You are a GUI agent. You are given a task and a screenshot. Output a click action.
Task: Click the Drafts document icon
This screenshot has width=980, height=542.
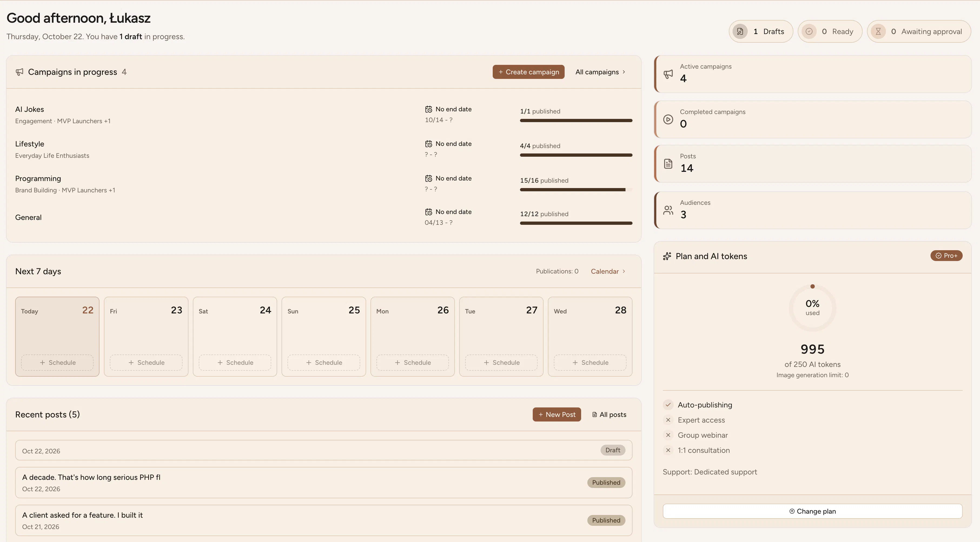(x=740, y=32)
